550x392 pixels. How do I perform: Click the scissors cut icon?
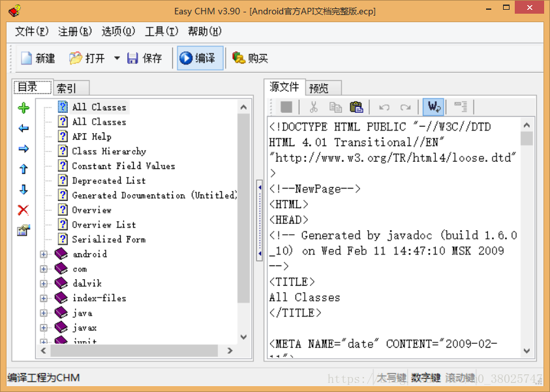(314, 107)
